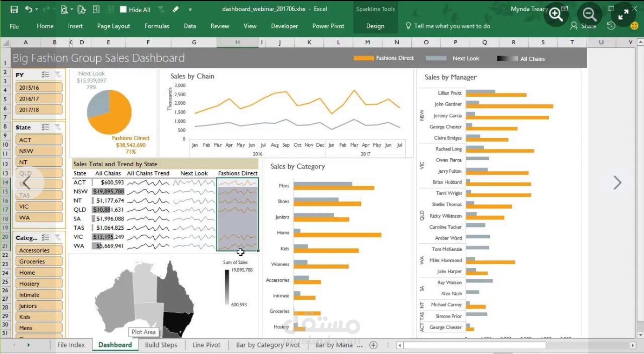Toggle multi-select on the Category slicer

point(45,237)
